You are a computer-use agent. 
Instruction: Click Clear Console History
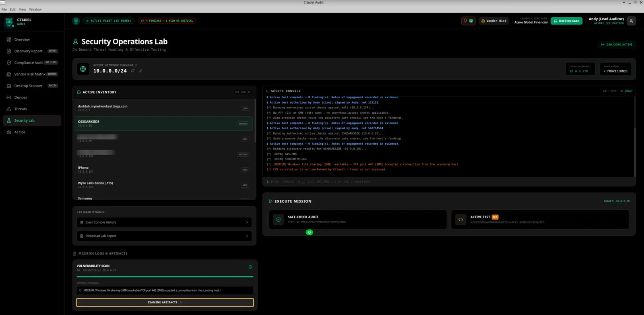click(x=164, y=222)
